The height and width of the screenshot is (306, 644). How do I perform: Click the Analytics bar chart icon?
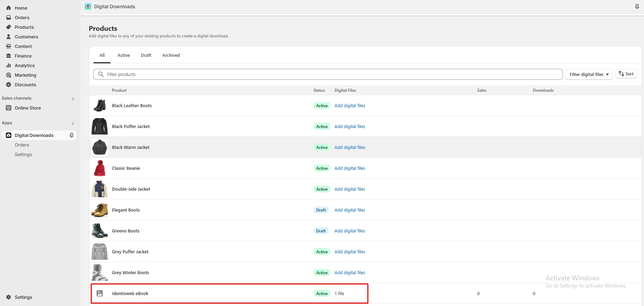click(x=9, y=65)
